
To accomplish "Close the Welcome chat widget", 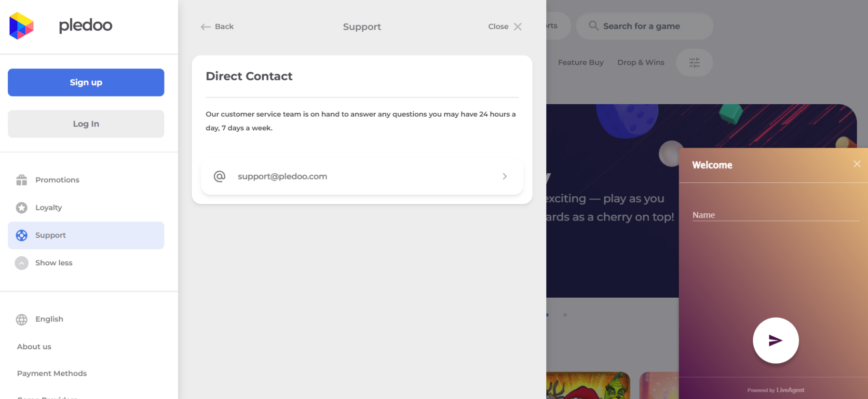I will pyautogui.click(x=857, y=164).
